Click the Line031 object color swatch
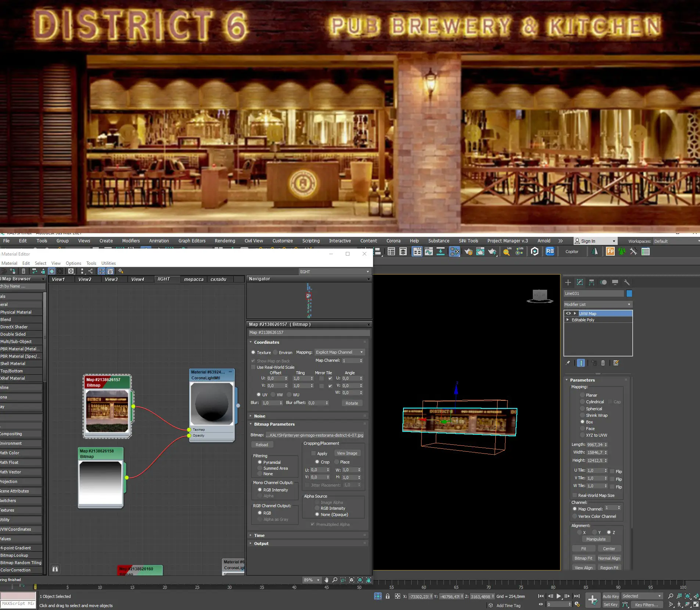Image resolution: width=700 pixels, height=610 pixels. (x=630, y=293)
